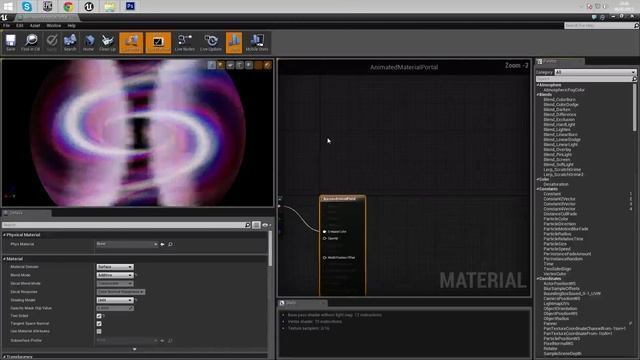This screenshot has height=360, width=640.
Task: Click the Details property matrix grid icon
Action: (x=256, y=225)
